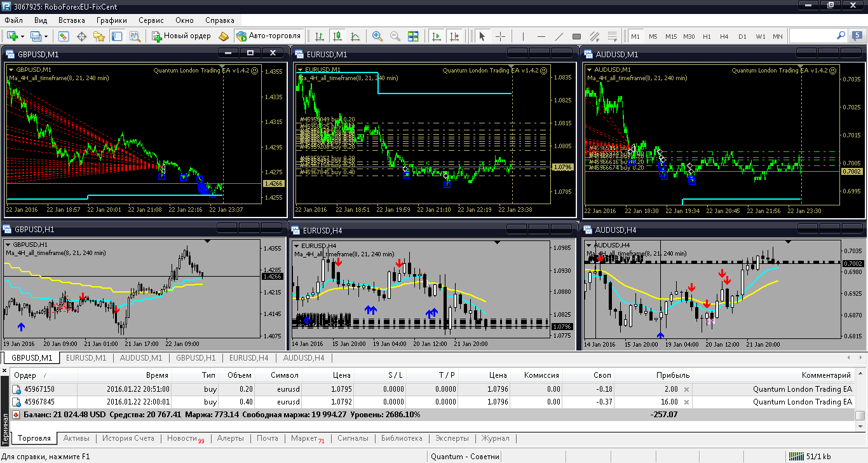Zoom in on the chart
Screen dimensions: 868x463
[x=377, y=36]
